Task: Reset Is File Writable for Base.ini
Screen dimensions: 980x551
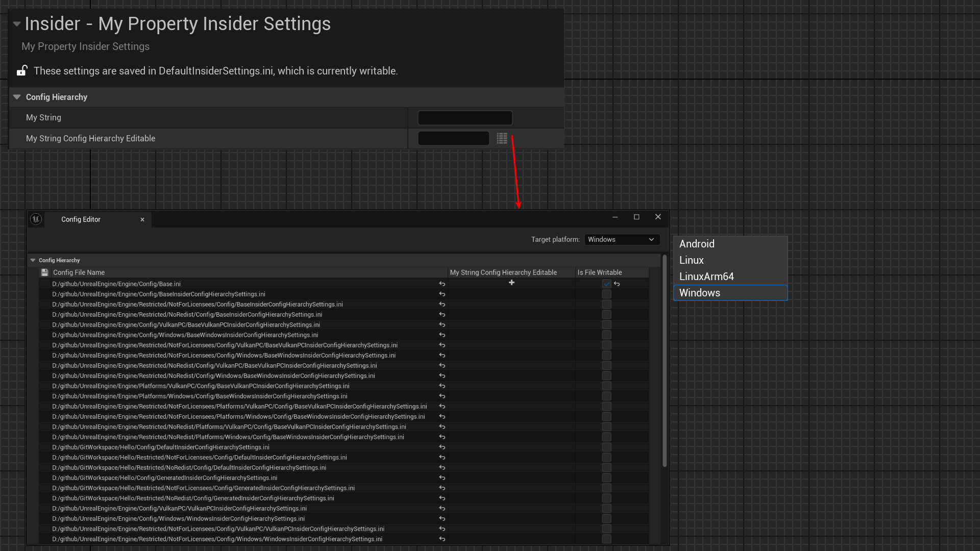Action: (x=617, y=284)
